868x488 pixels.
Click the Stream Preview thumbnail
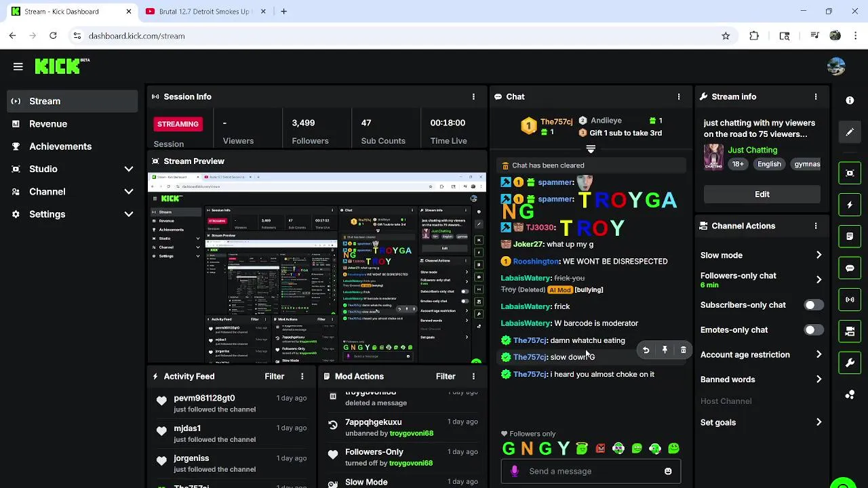[x=317, y=268]
